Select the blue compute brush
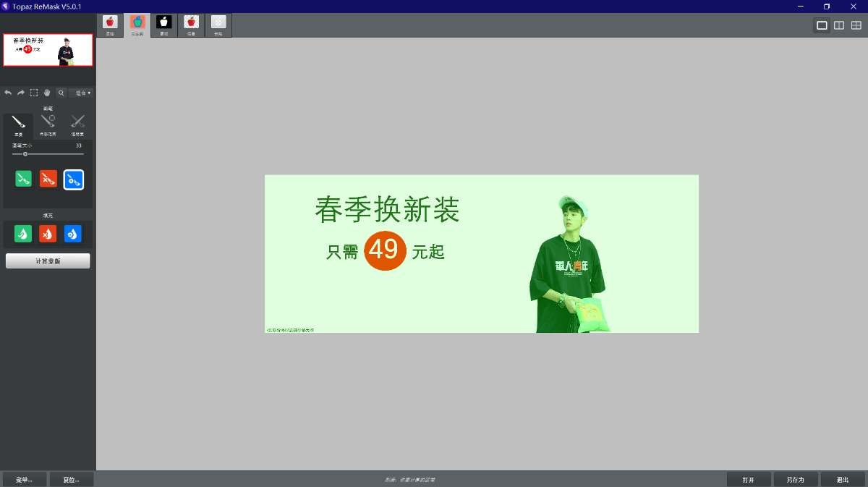The image size is (868, 487). coord(73,179)
